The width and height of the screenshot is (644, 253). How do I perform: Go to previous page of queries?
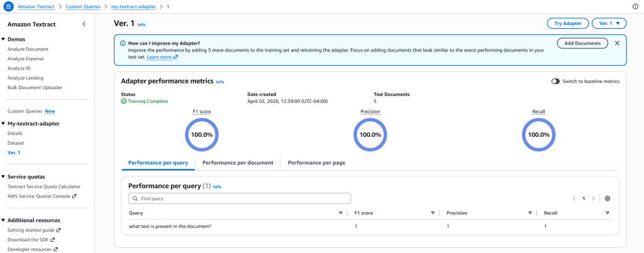pos(574,198)
